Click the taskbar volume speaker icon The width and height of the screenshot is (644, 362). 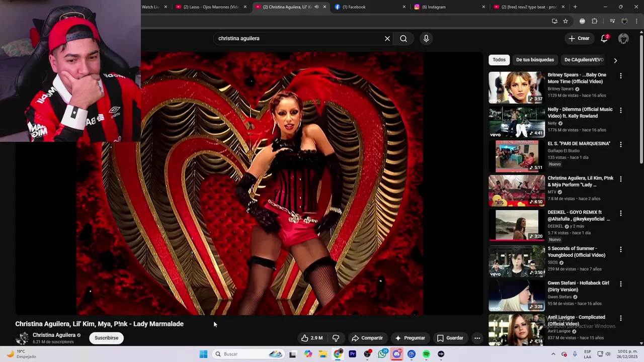pyautogui.click(x=607, y=354)
